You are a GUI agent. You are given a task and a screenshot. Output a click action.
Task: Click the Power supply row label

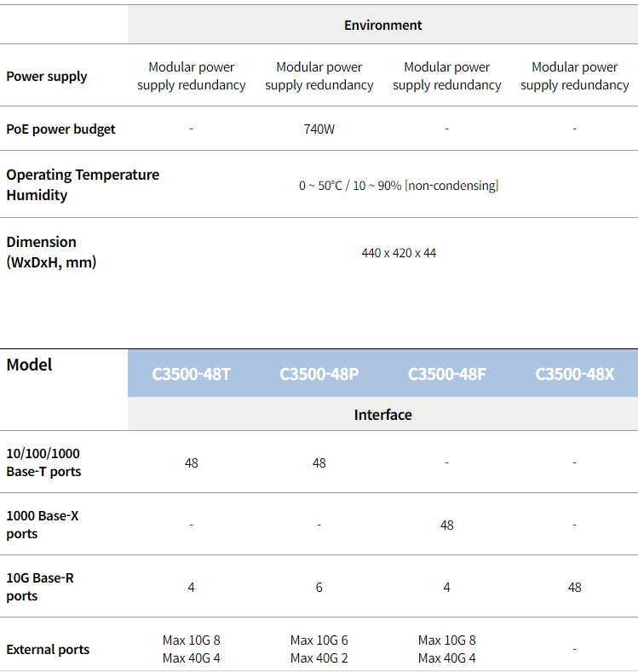tap(47, 77)
